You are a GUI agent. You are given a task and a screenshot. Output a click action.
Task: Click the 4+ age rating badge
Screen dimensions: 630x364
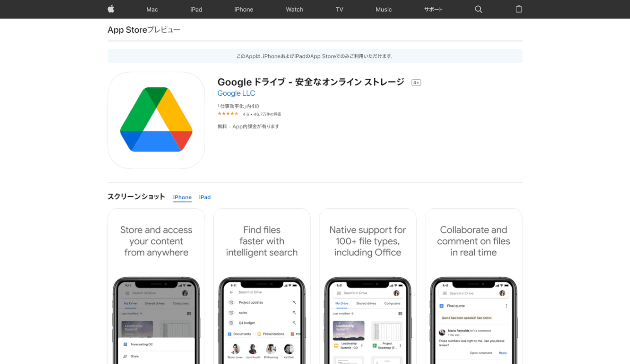pyautogui.click(x=415, y=82)
